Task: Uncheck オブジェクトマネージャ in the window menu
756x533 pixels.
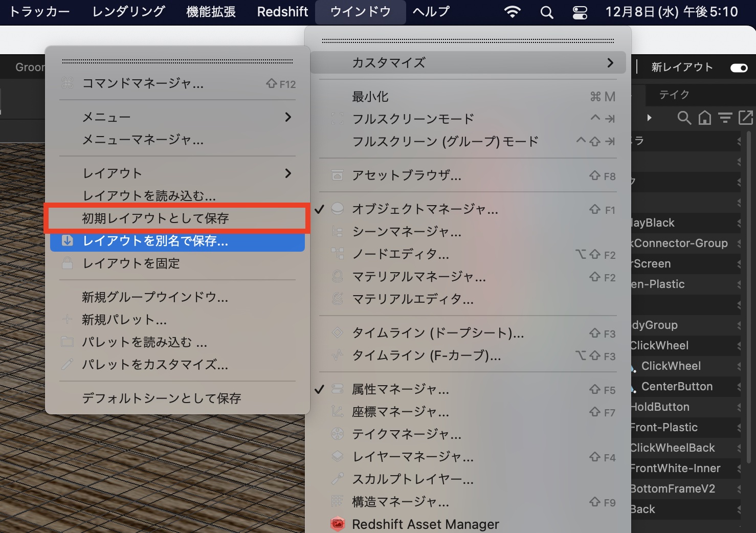Action: coord(425,209)
